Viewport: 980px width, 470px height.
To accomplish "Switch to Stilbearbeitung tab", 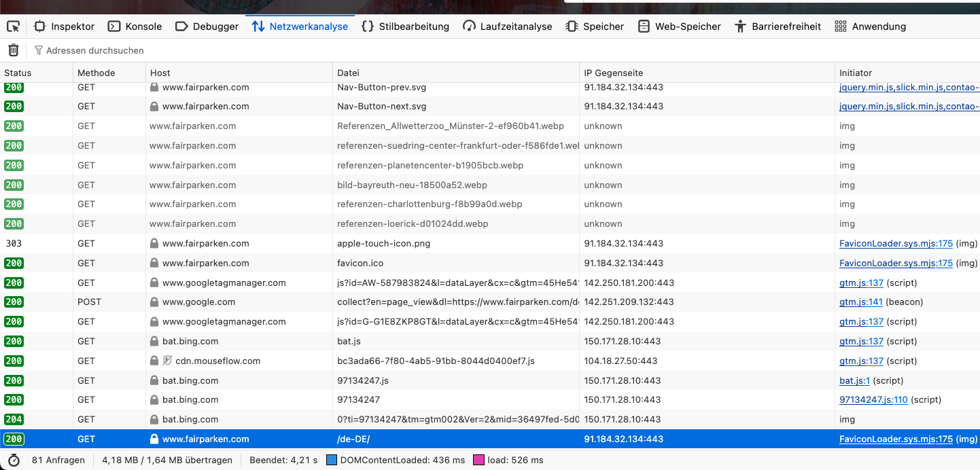I will tap(405, 26).
